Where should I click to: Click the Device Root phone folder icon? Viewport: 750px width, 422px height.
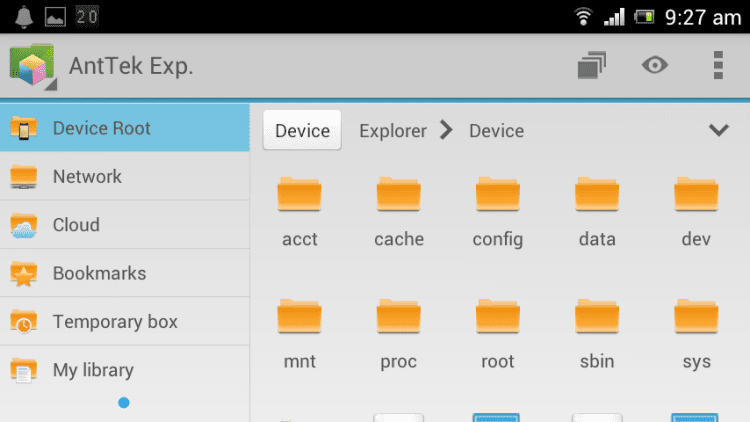23,128
